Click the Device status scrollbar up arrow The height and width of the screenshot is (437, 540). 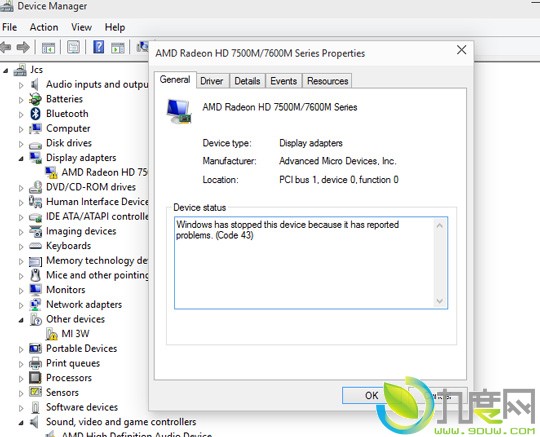tap(440, 226)
